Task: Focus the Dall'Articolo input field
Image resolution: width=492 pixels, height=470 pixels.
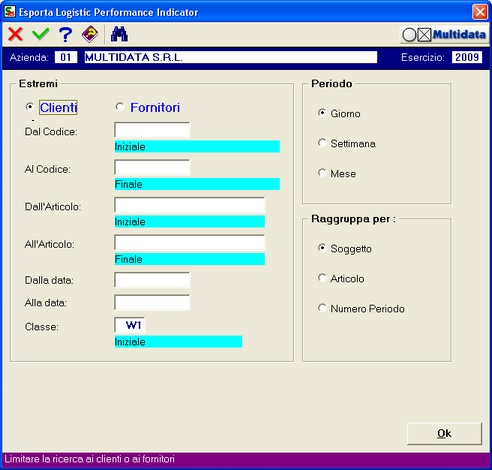Action: 190,205
